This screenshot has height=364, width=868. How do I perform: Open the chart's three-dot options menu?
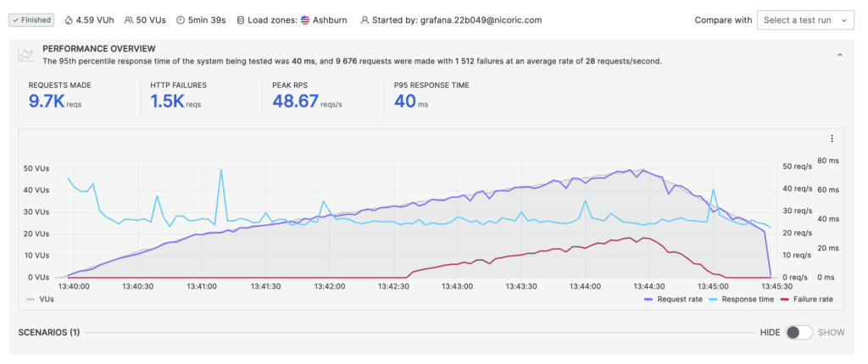(x=832, y=139)
